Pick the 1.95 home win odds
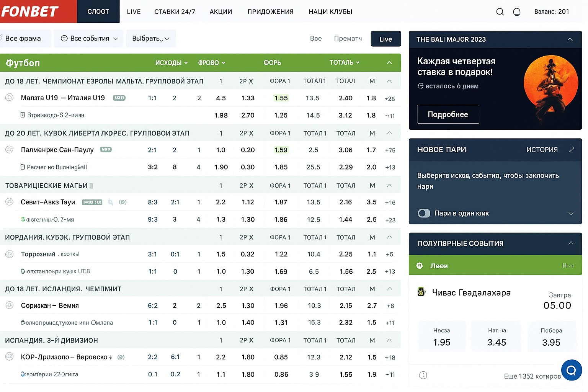Image resolution: width=588 pixels, height=392 pixels. (441, 342)
